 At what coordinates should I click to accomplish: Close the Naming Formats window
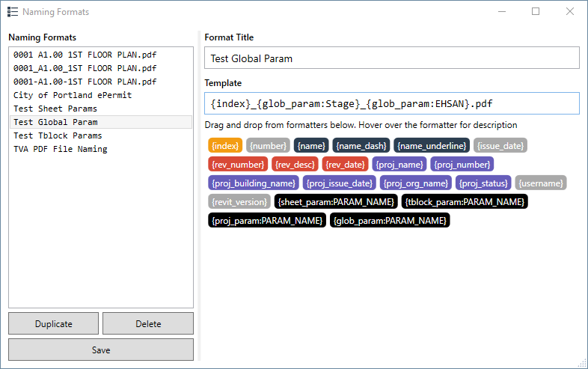point(569,12)
